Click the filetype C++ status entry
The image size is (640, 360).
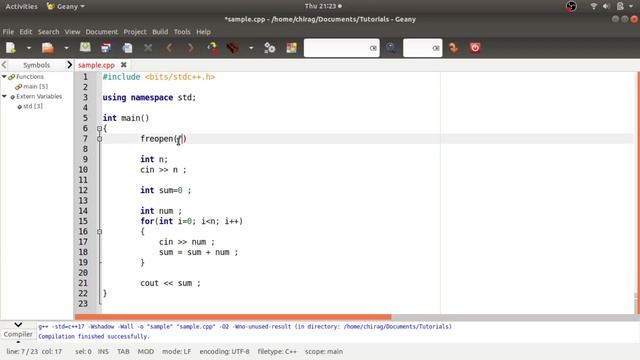[277, 351]
